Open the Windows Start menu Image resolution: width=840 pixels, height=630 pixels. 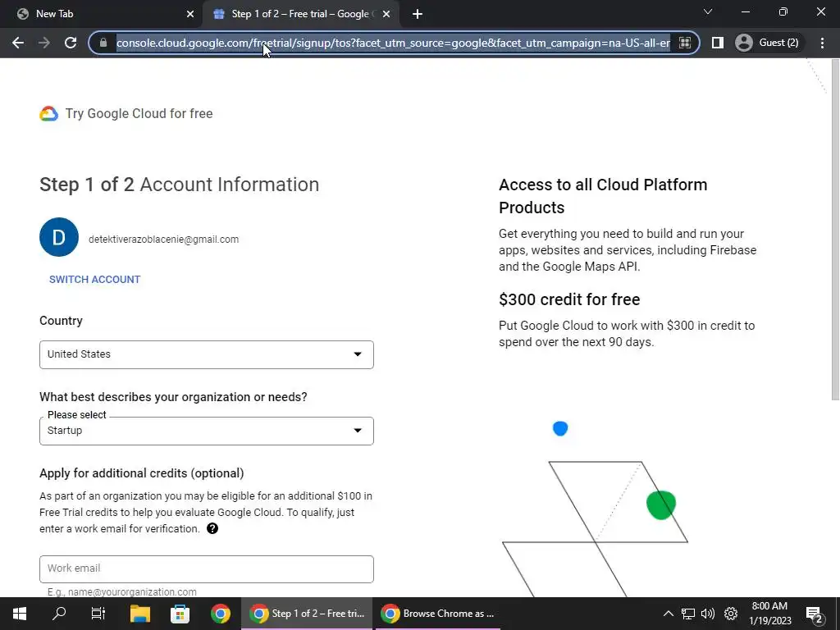(20, 614)
